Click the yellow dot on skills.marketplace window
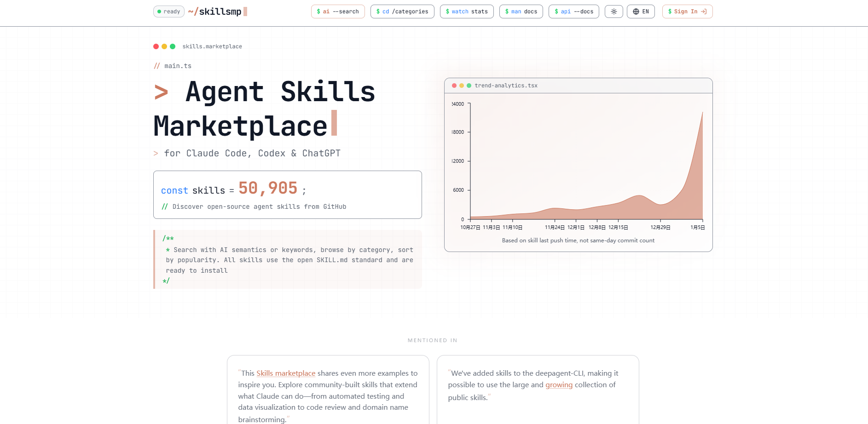The image size is (868, 424). [x=164, y=46]
